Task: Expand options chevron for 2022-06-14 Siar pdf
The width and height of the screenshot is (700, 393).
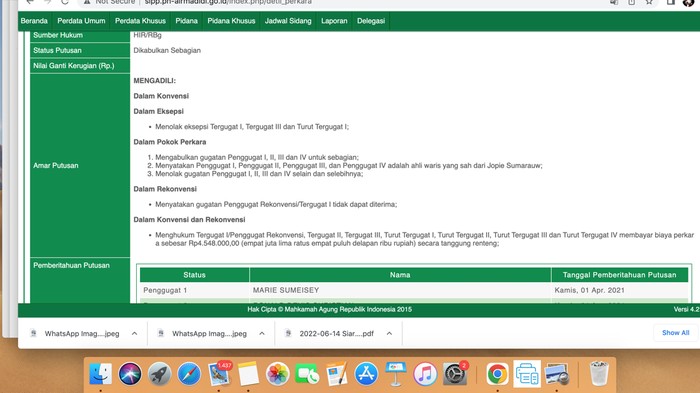Action: pyautogui.click(x=389, y=333)
